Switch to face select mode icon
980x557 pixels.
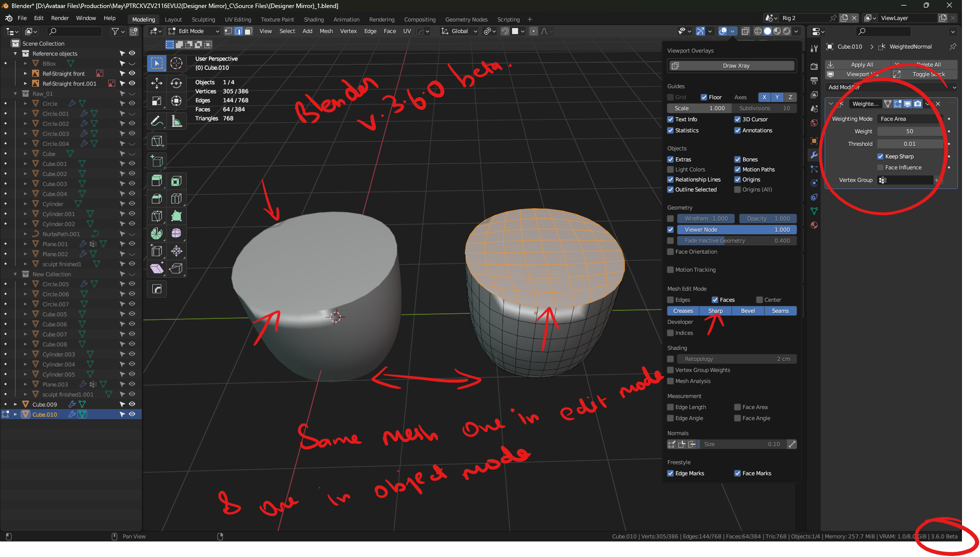248,31
